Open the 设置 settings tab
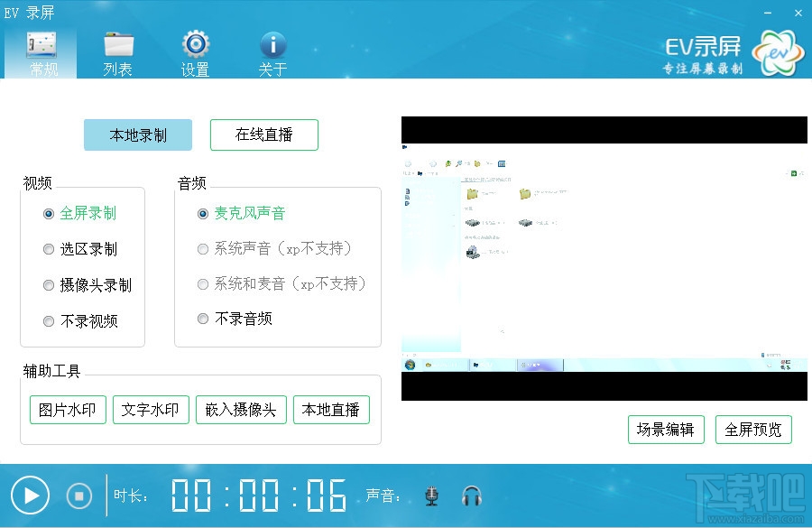The image size is (812, 528). [195, 54]
